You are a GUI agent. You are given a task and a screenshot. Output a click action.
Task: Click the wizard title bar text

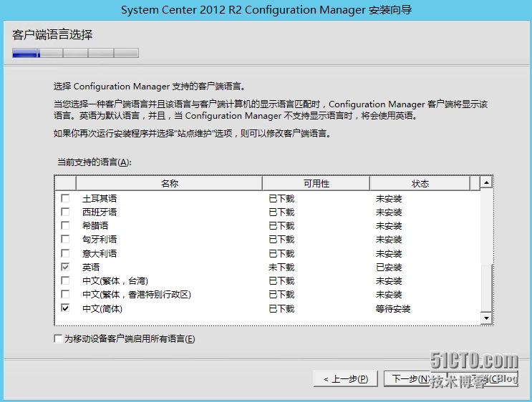tap(266, 10)
